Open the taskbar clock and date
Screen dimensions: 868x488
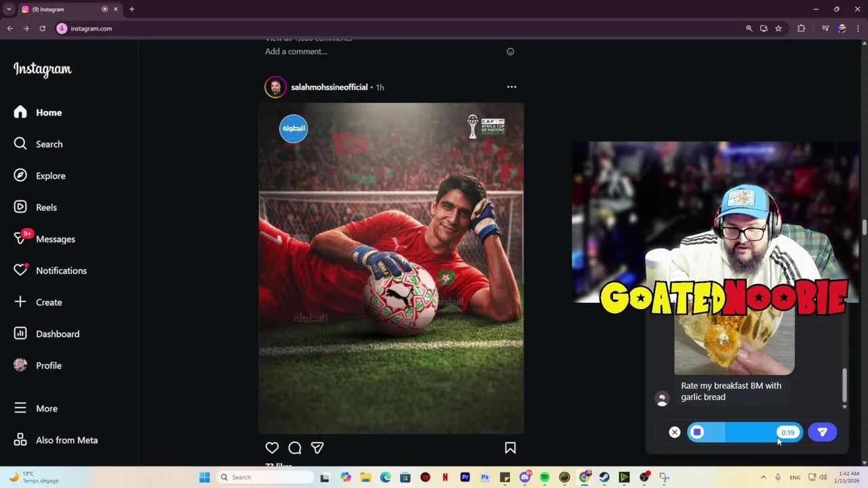(x=849, y=477)
